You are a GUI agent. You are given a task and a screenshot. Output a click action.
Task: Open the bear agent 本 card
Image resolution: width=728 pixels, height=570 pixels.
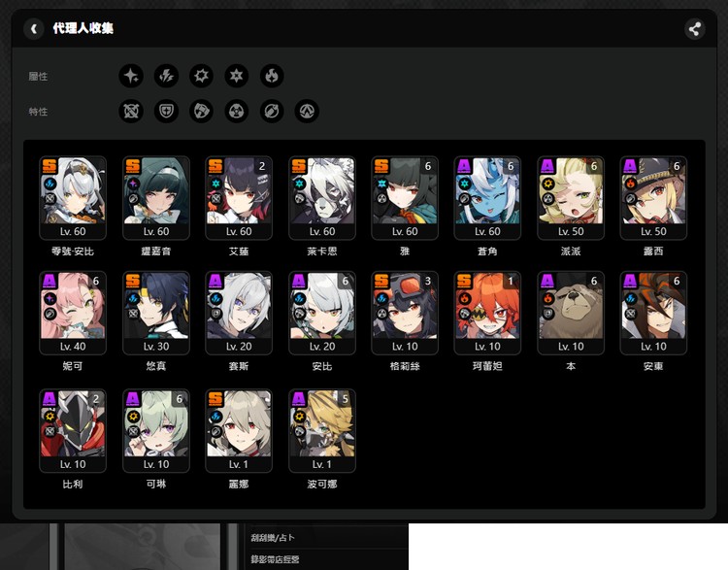pos(571,313)
